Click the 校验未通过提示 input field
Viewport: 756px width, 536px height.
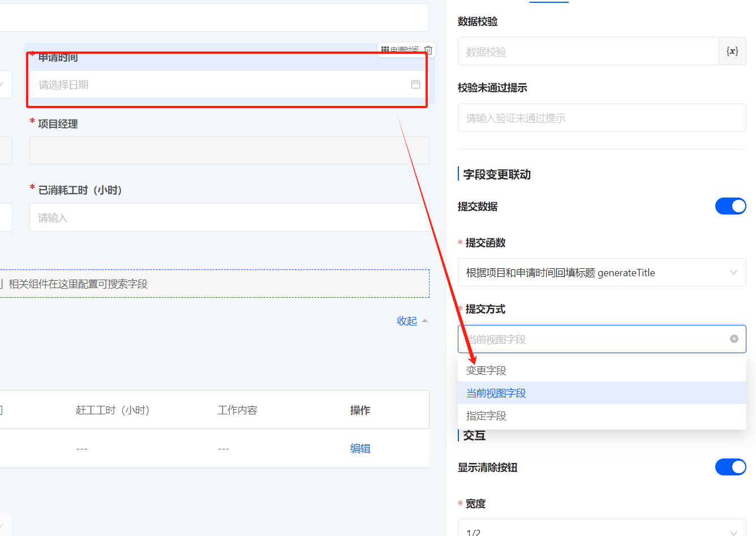point(602,118)
